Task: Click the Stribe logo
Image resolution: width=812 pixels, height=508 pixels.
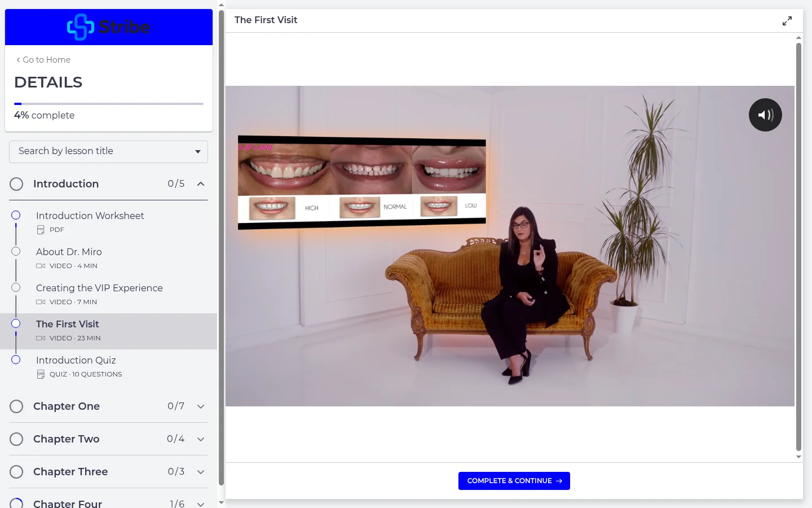Action: 109,27
